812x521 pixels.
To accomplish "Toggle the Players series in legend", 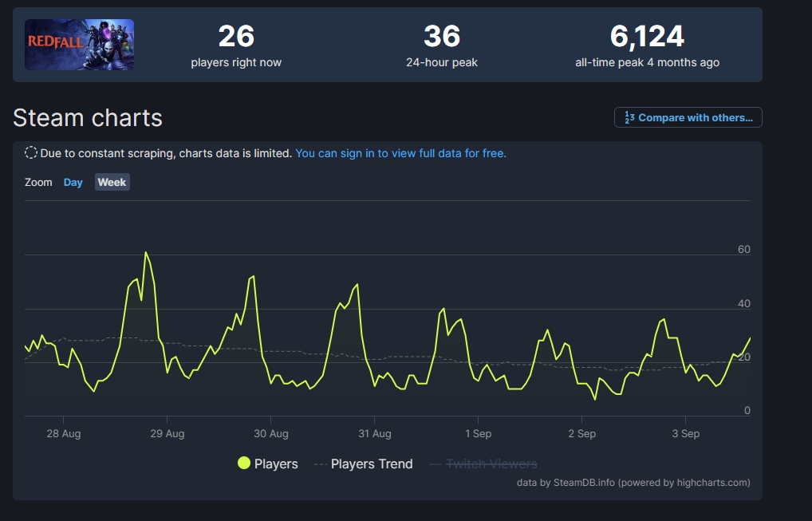I will point(268,464).
